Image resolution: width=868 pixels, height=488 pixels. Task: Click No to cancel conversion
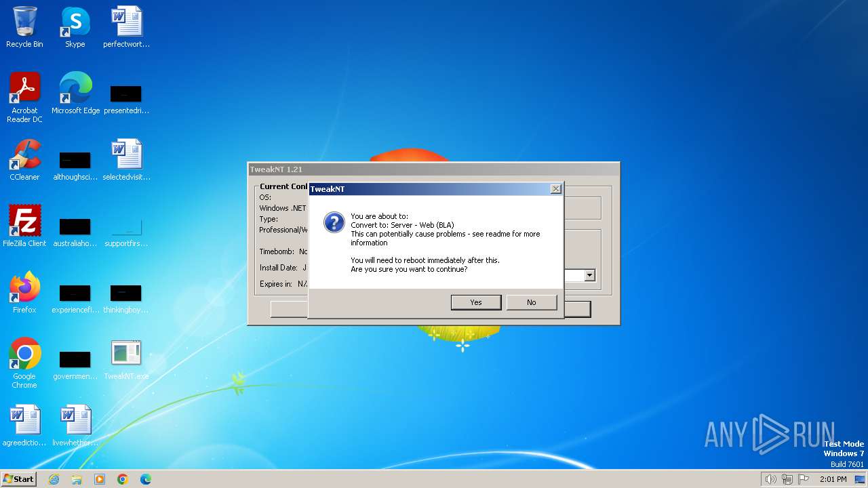[x=532, y=302]
